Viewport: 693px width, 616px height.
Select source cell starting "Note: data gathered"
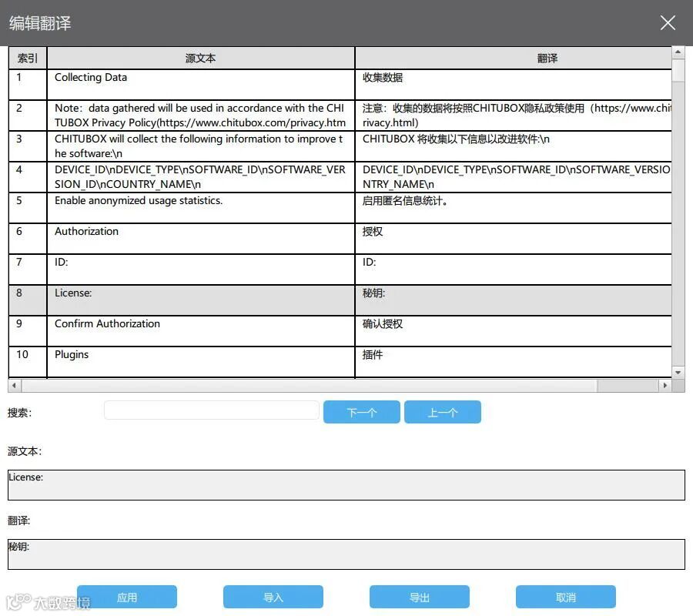tap(201, 115)
